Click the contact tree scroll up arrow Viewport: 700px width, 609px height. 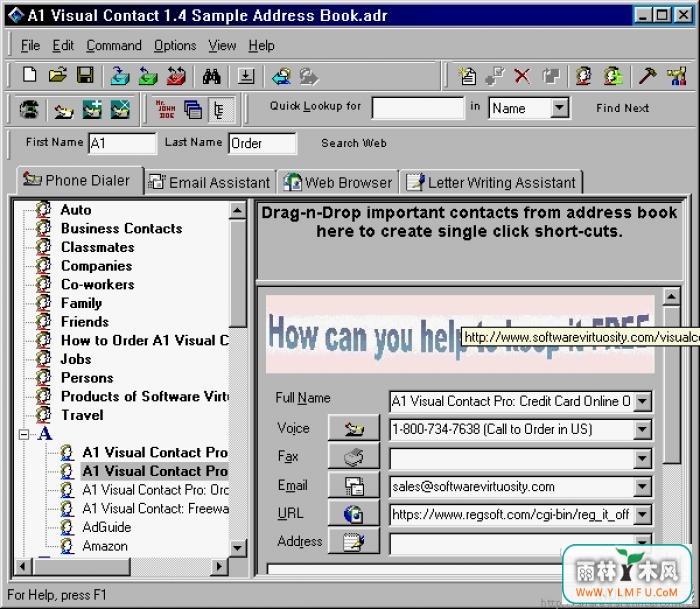238,210
